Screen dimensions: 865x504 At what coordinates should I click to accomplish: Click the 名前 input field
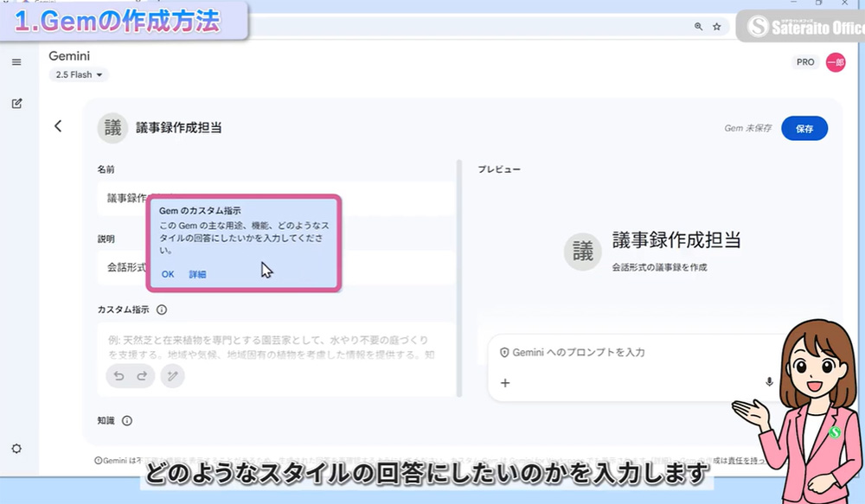pos(276,198)
